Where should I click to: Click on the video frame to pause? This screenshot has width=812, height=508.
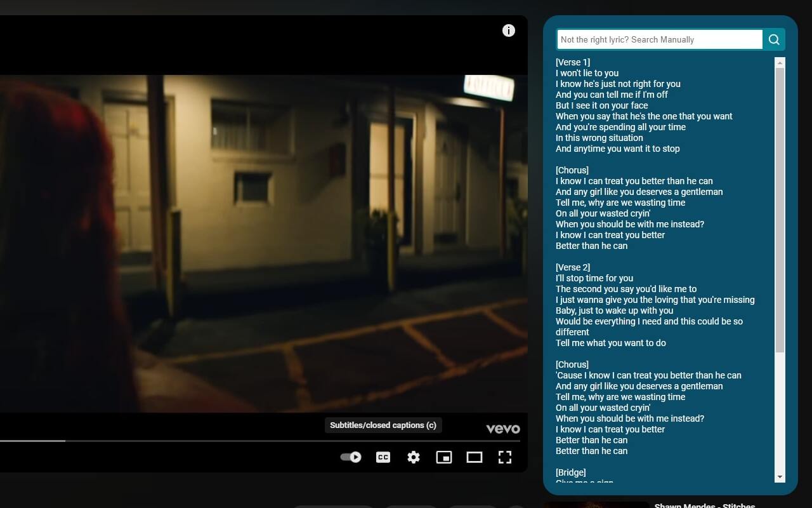click(x=263, y=244)
